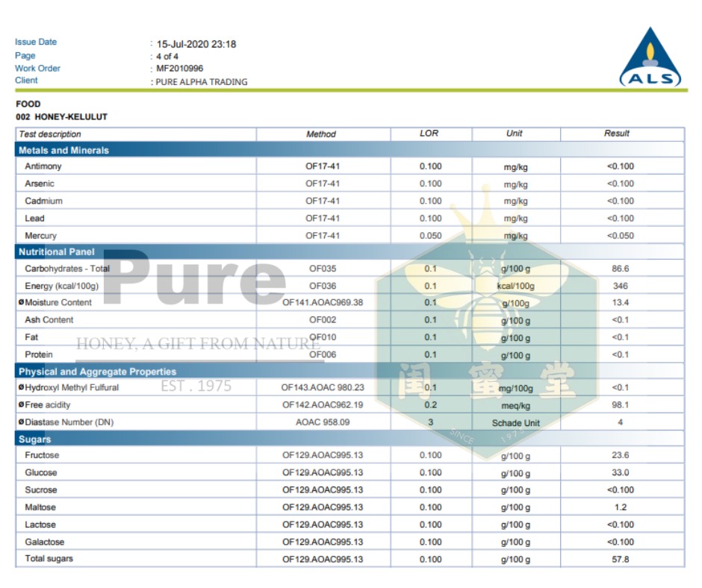The height and width of the screenshot is (588, 702).
Task: Click the method OF141.AOAC969.38
Action: pos(323,302)
